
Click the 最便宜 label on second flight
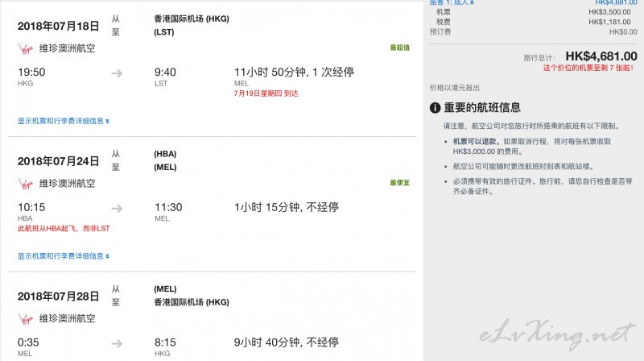[399, 183]
